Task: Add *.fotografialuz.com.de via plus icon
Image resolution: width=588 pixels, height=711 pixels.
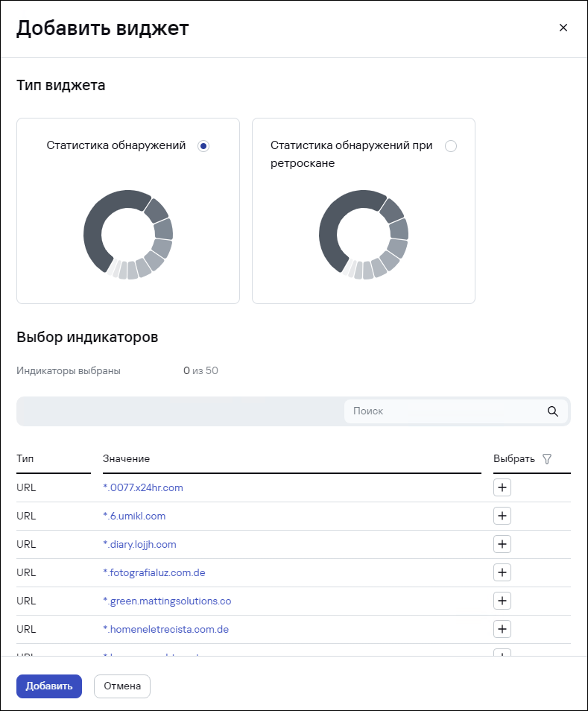Action: (502, 572)
